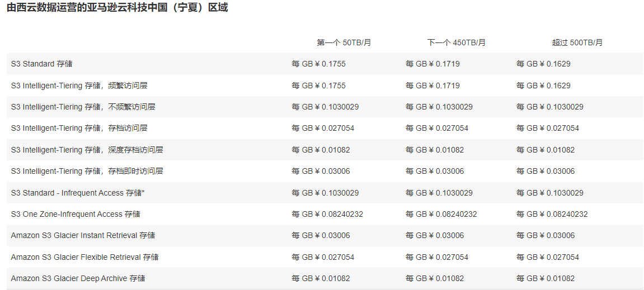Pick Glacier Deep Archive price under 下一个 450TB/月
The width and height of the screenshot is (644, 290).
tap(435, 278)
